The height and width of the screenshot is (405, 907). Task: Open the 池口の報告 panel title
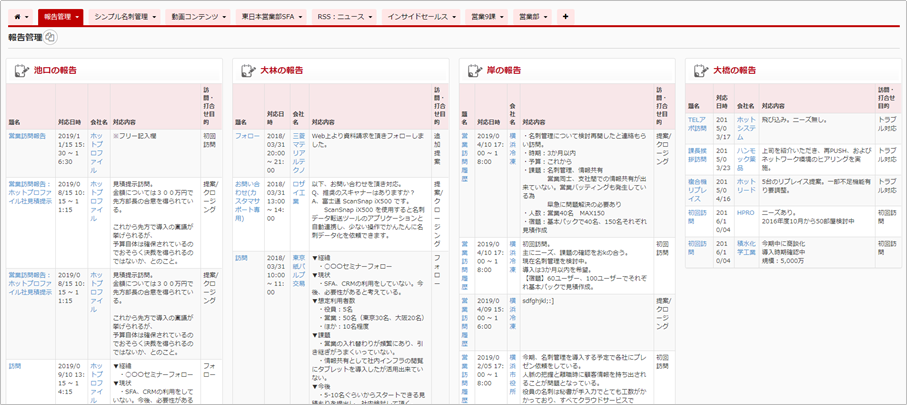(55, 71)
